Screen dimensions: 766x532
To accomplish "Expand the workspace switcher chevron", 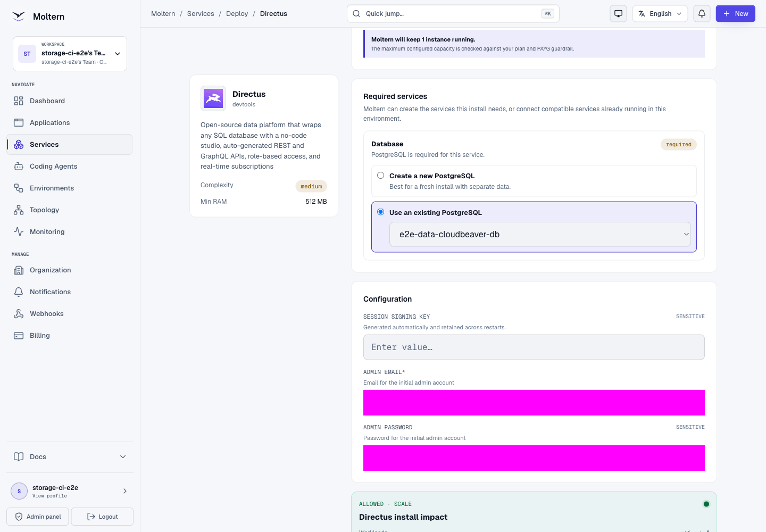I will click(118, 54).
